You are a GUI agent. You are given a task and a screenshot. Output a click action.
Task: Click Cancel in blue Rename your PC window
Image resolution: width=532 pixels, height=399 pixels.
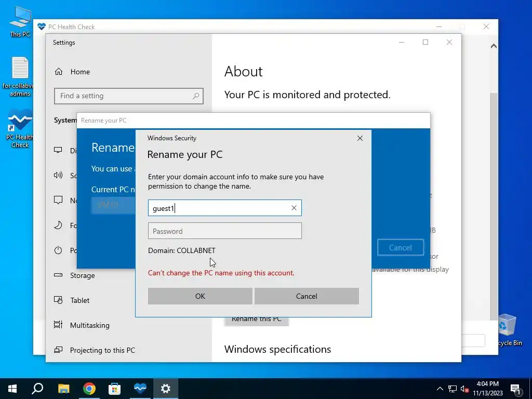click(x=400, y=247)
